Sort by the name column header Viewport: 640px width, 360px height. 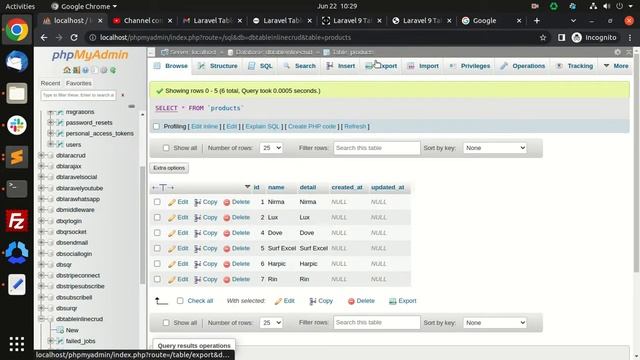tap(276, 187)
